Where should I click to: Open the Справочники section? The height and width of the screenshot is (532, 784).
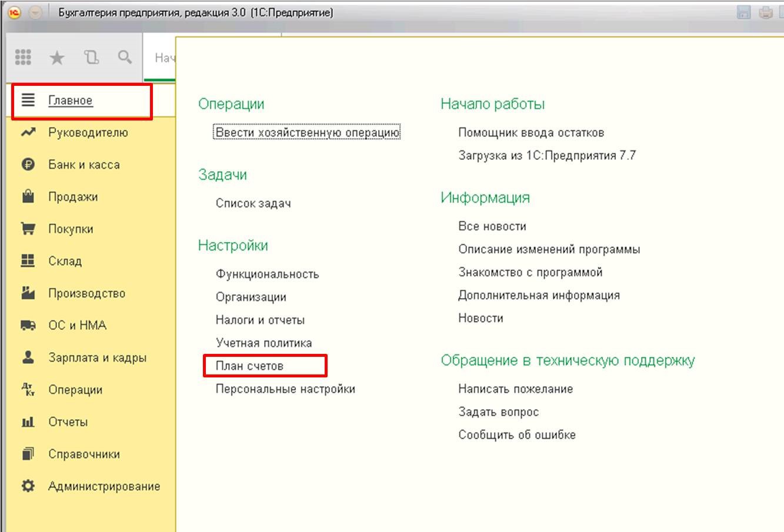pos(84,454)
